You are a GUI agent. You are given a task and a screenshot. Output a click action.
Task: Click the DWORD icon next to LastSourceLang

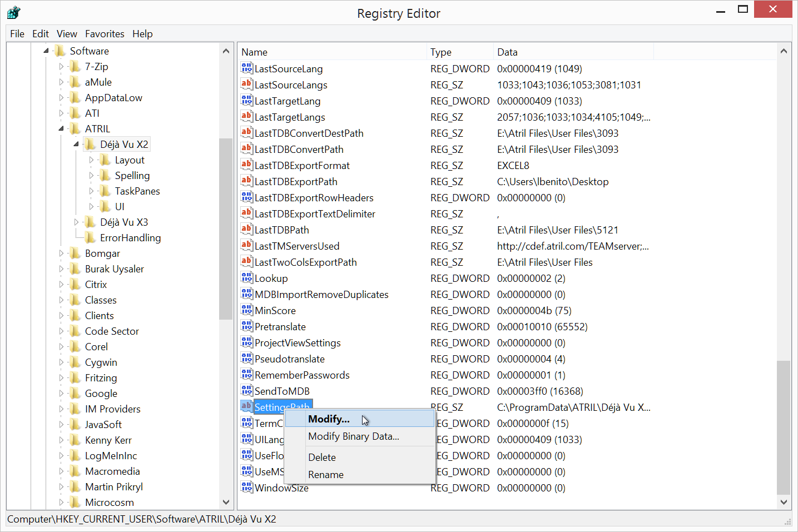click(247, 68)
